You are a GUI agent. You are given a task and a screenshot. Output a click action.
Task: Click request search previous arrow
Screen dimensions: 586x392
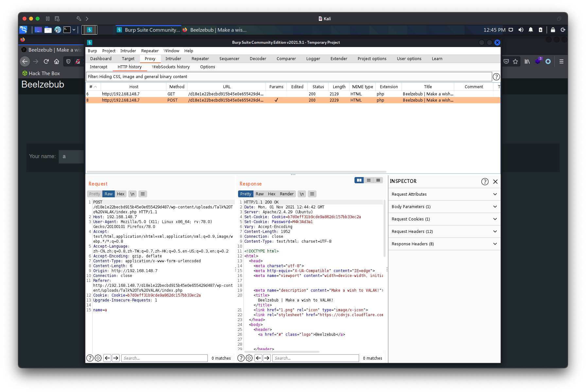[107, 358]
